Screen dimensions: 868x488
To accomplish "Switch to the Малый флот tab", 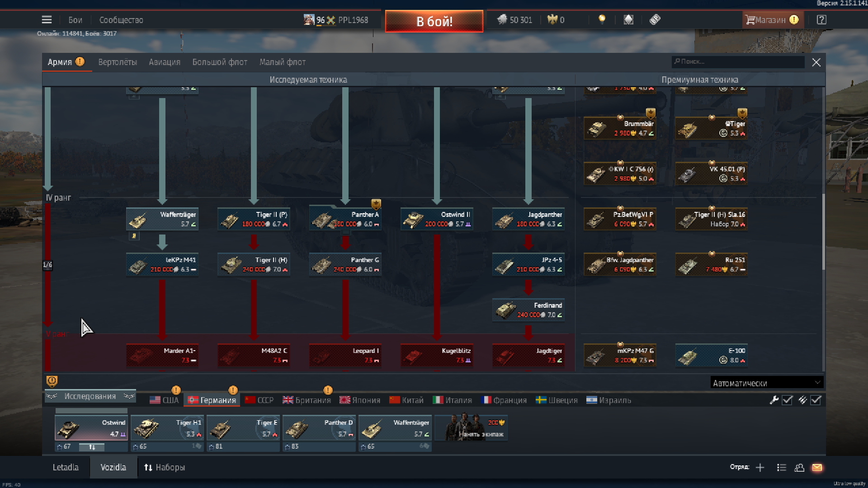I will click(x=283, y=62).
